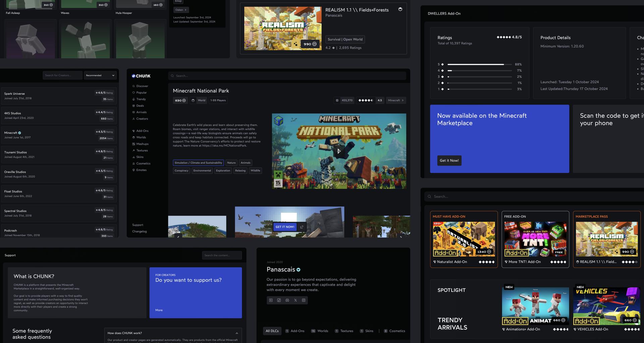Viewport: 644px width, 343px height.
Task: Click the Mashups icon in the sidebar
Action: (133, 144)
